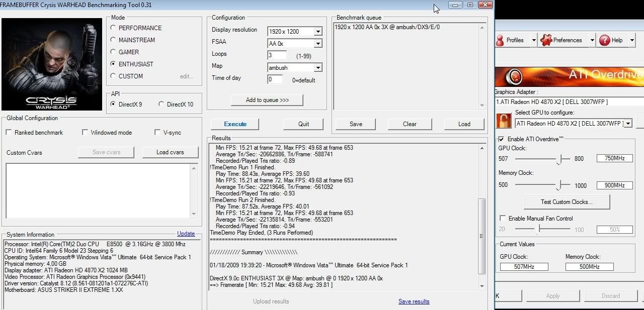Click Memory Clock 900MHz value field

pyautogui.click(x=614, y=185)
